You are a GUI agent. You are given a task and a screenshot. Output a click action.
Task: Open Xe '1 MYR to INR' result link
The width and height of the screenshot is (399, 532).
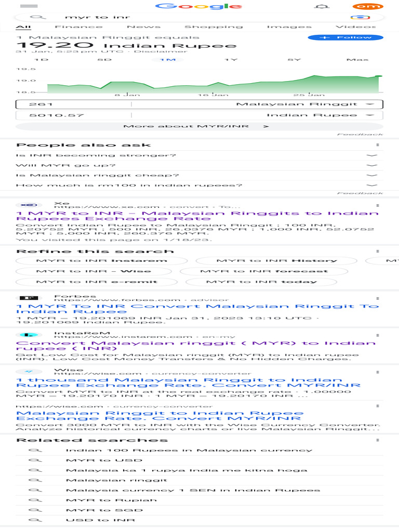197,216
